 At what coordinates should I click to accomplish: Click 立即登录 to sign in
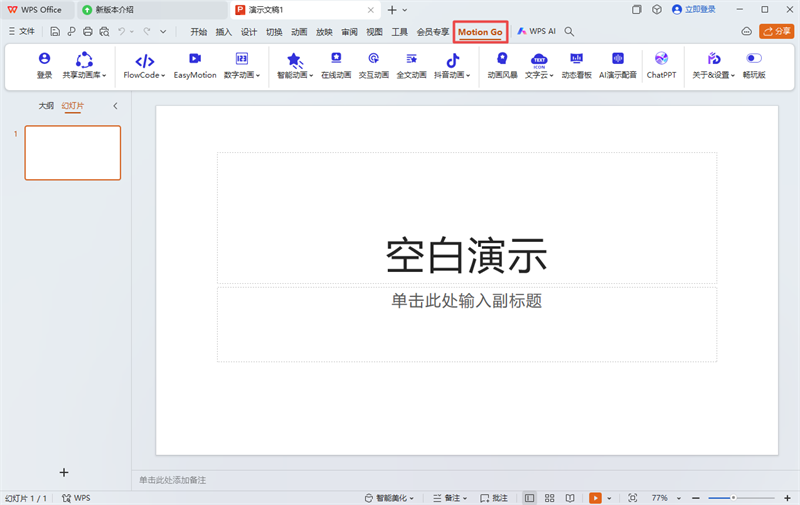(x=693, y=9)
